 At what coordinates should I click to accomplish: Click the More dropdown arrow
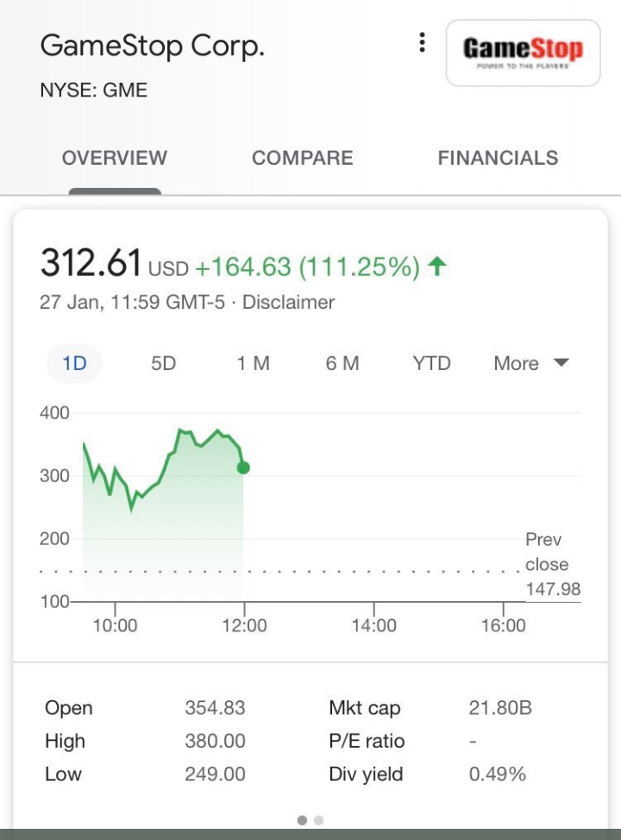pyautogui.click(x=561, y=363)
